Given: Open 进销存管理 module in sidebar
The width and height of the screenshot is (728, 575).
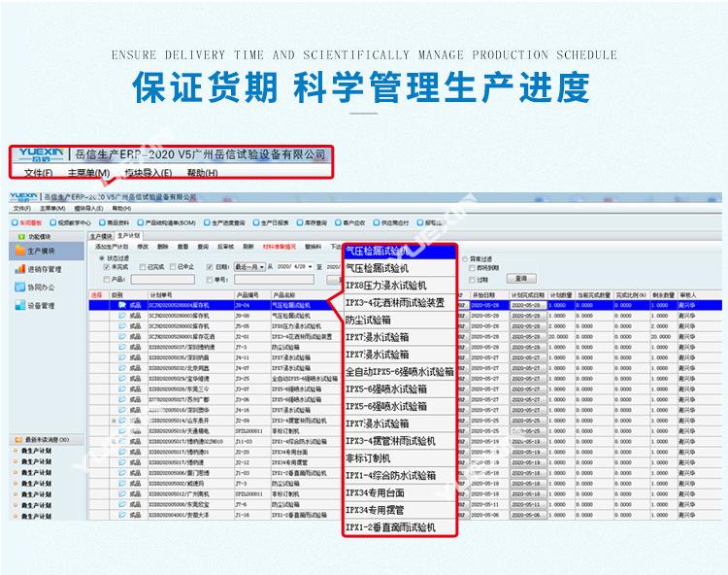Looking at the screenshot, I should (20, 269).
